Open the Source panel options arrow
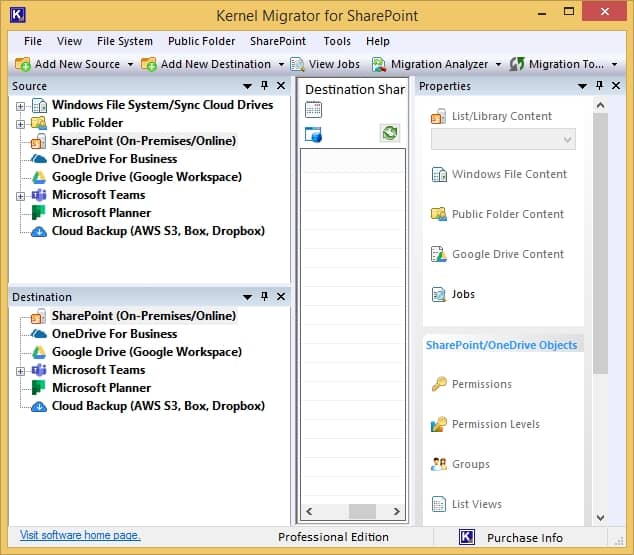The height and width of the screenshot is (555, 634). tap(247, 86)
